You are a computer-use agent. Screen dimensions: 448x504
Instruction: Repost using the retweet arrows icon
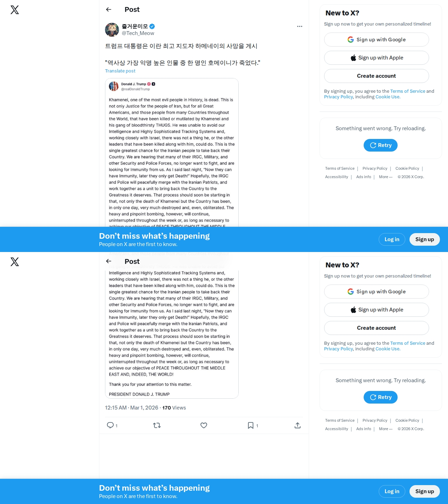click(x=157, y=425)
